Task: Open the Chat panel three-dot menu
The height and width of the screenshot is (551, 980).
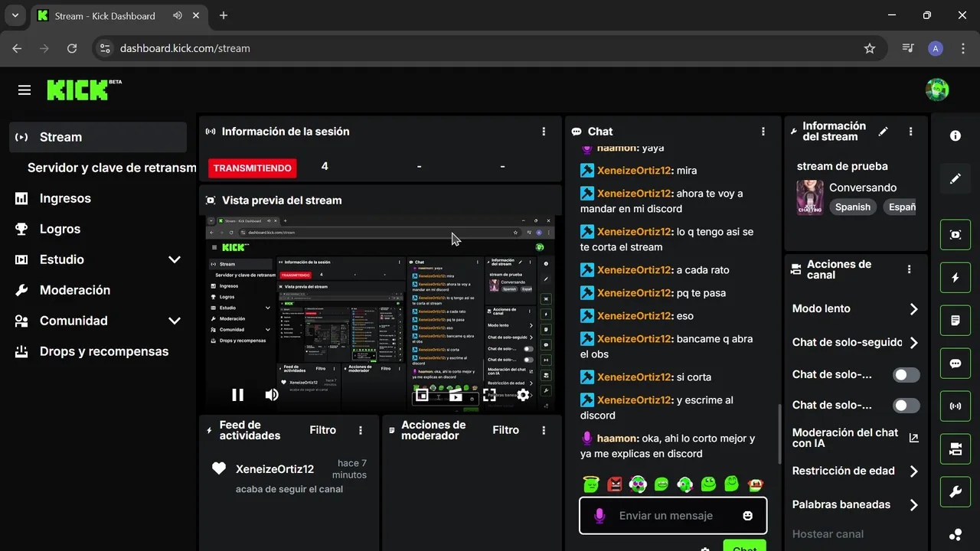Action: pos(763,132)
